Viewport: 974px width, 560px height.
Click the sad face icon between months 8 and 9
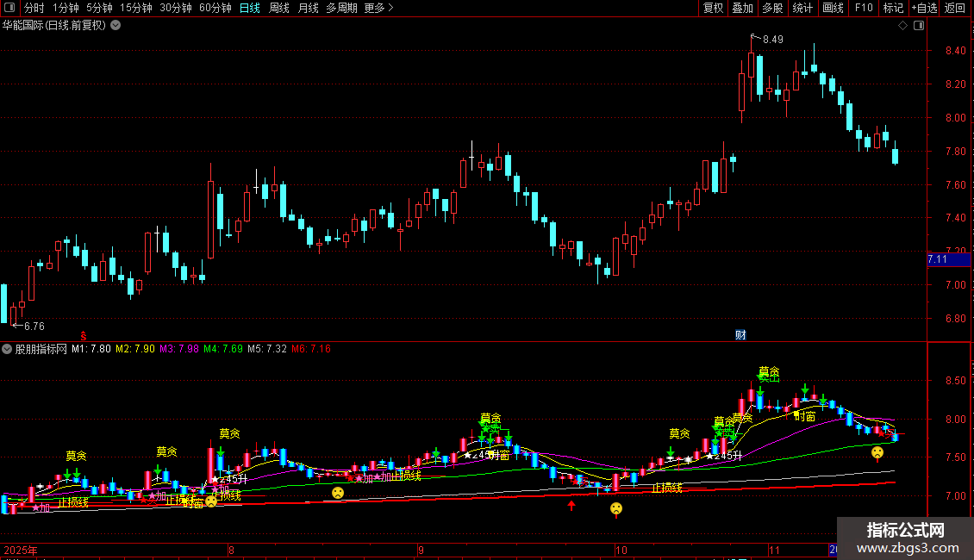click(337, 493)
